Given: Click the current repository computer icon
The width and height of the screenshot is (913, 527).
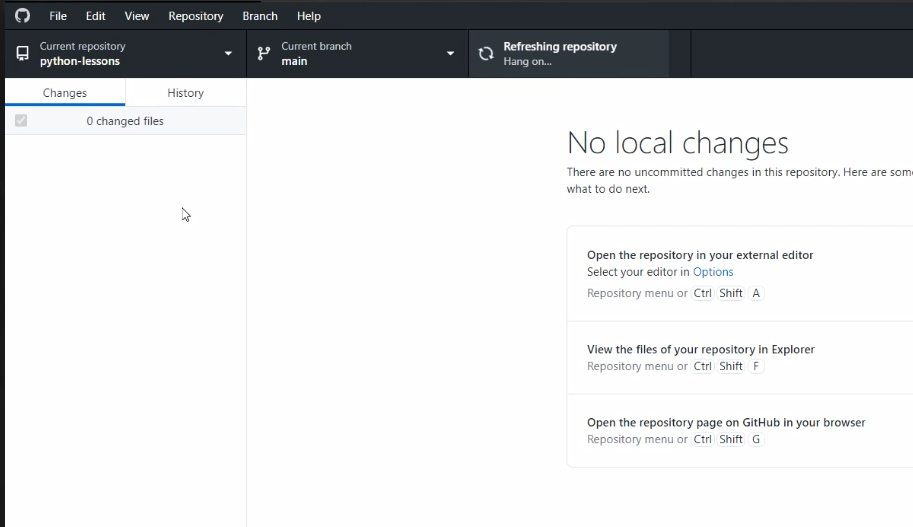Looking at the screenshot, I should point(22,54).
